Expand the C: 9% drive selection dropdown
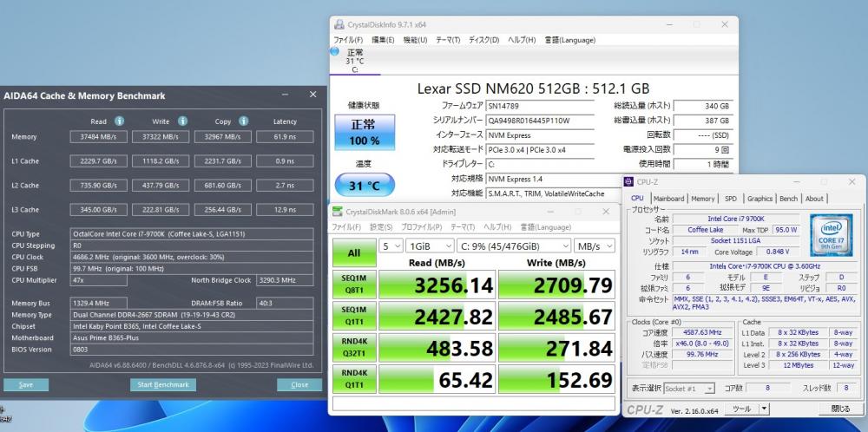Image resolution: width=868 pixels, height=432 pixels. pyautogui.click(x=515, y=246)
